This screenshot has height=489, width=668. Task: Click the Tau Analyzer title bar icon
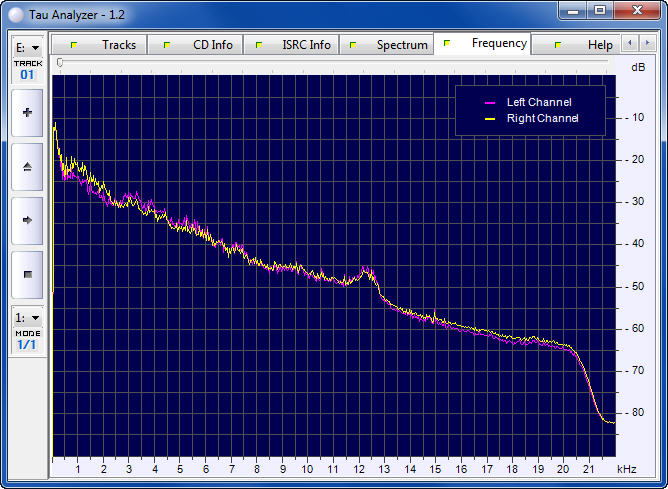click(x=16, y=13)
